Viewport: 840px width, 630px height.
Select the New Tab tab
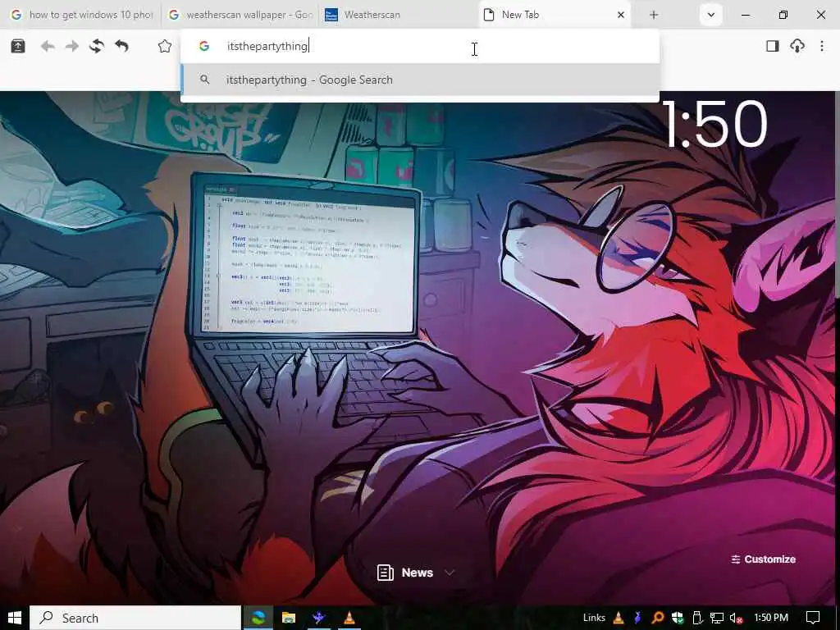[554, 15]
